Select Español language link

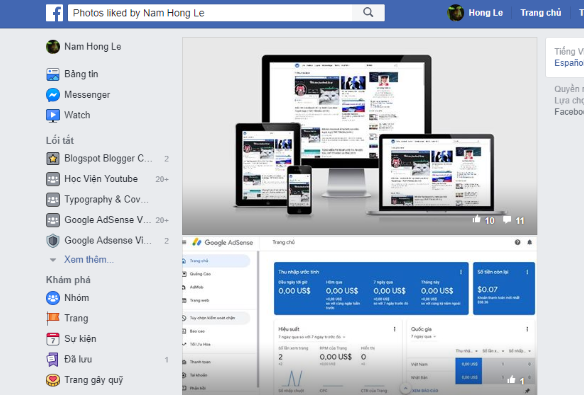pos(569,63)
